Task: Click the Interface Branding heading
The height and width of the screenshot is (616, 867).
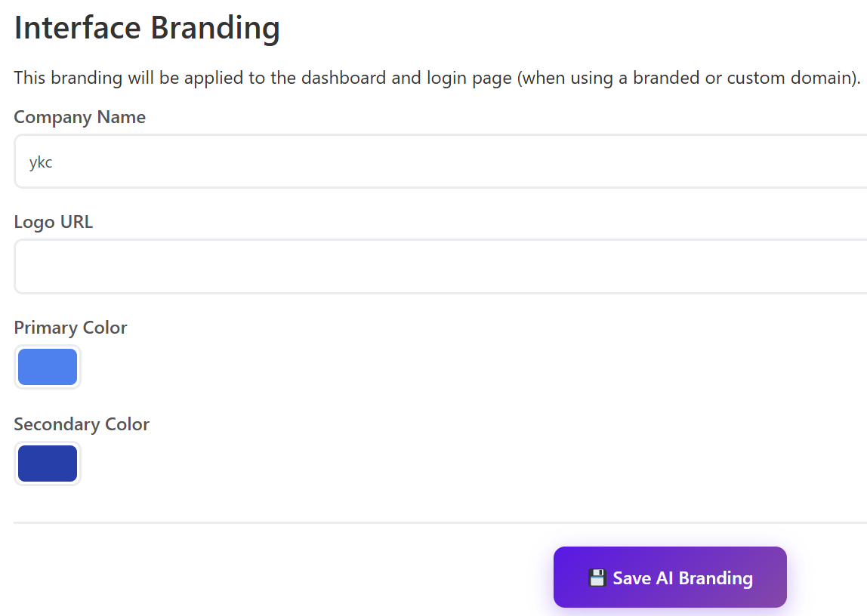Action: tap(147, 28)
